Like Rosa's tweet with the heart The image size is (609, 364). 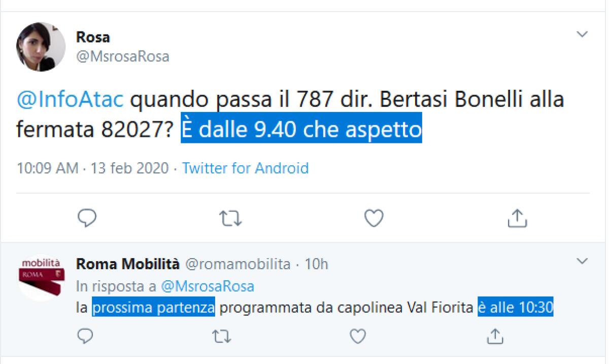pyautogui.click(x=374, y=218)
